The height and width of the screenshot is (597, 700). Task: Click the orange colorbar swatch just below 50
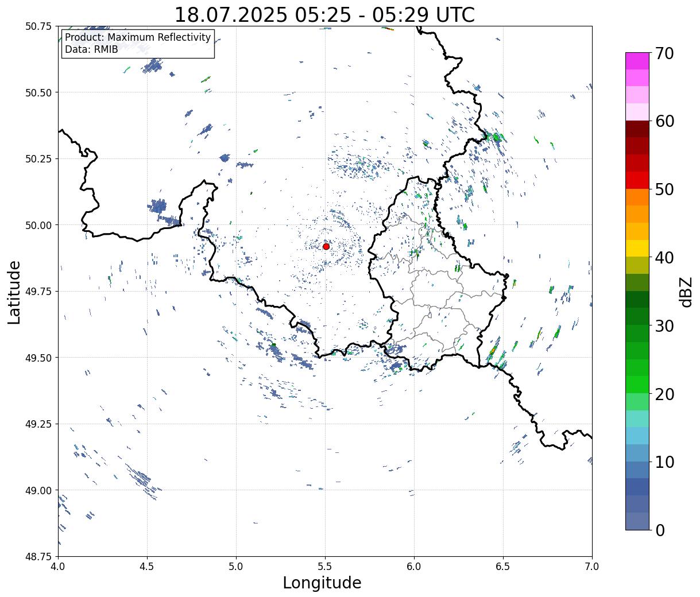[637, 197]
